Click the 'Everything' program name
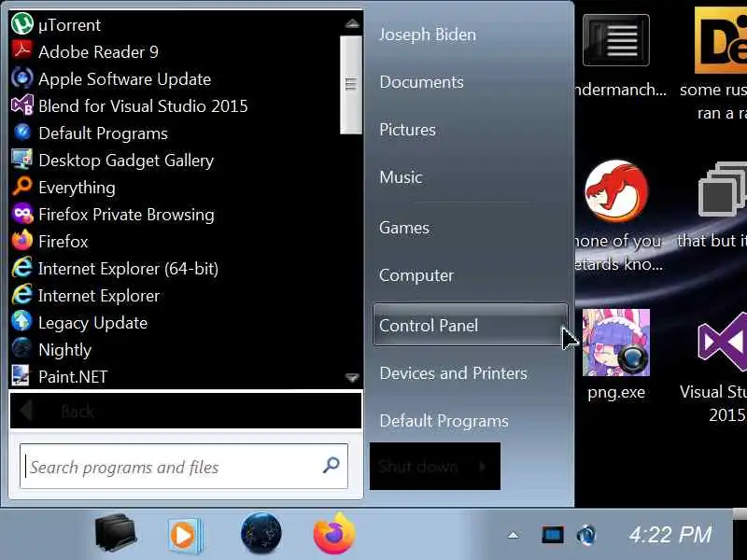 tap(77, 188)
